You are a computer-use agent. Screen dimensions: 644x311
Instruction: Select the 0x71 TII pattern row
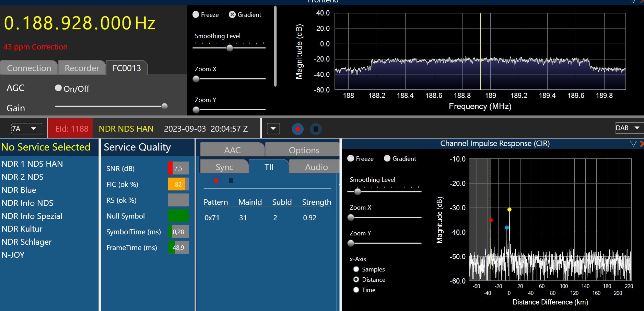pyautogui.click(x=267, y=218)
